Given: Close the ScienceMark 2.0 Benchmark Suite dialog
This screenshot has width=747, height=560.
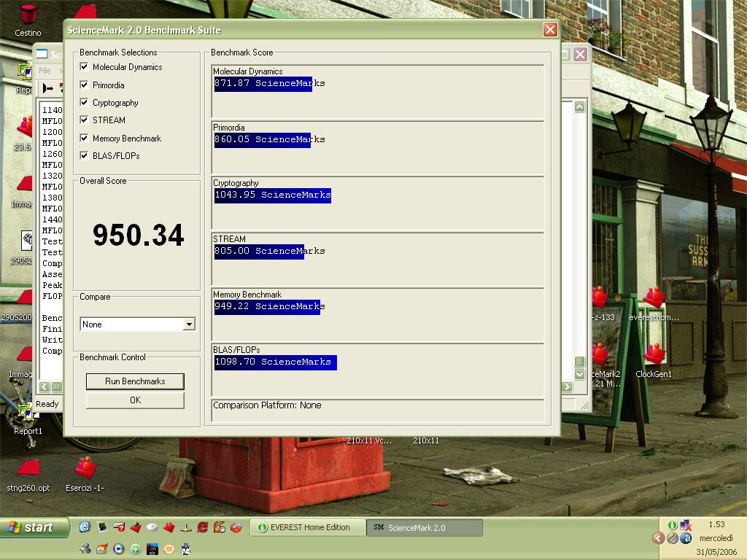Looking at the screenshot, I should click(x=550, y=30).
